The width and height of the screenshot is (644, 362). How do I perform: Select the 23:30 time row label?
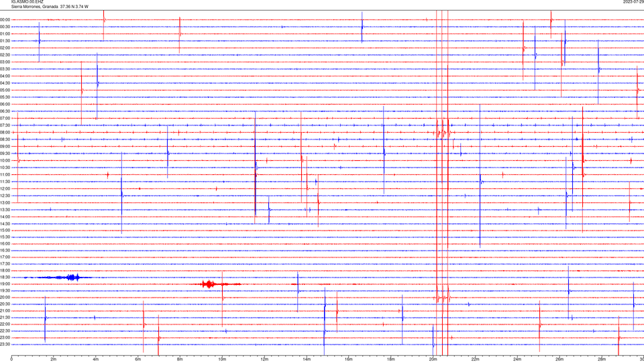(x=5, y=345)
